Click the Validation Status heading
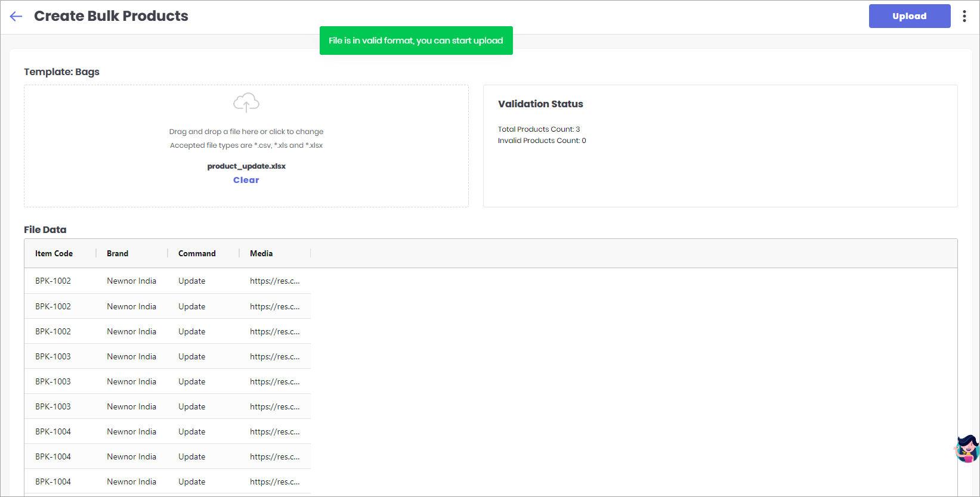This screenshot has width=980, height=497. point(540,104)
